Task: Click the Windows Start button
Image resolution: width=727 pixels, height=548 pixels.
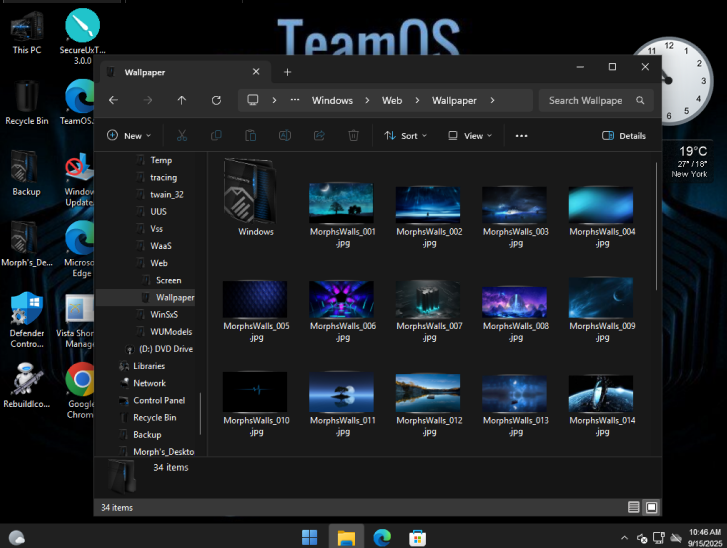Action: [x=309, y=537]
